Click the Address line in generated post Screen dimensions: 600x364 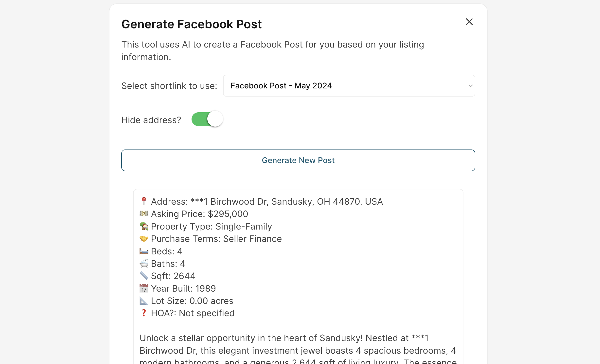point(267,201)
